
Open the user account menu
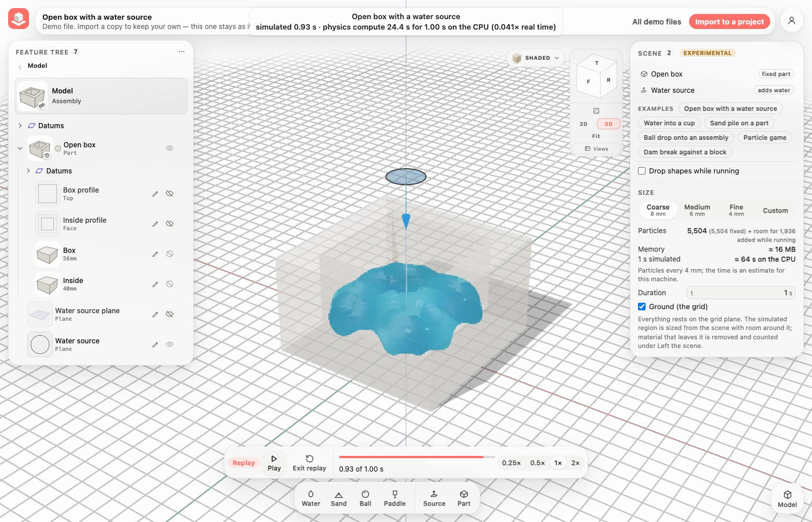click(792, 21)
